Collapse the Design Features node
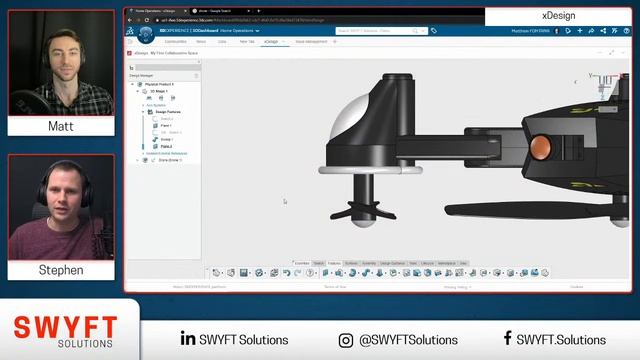The height and width of the screenshot is (360, 640). coord(143,111)
